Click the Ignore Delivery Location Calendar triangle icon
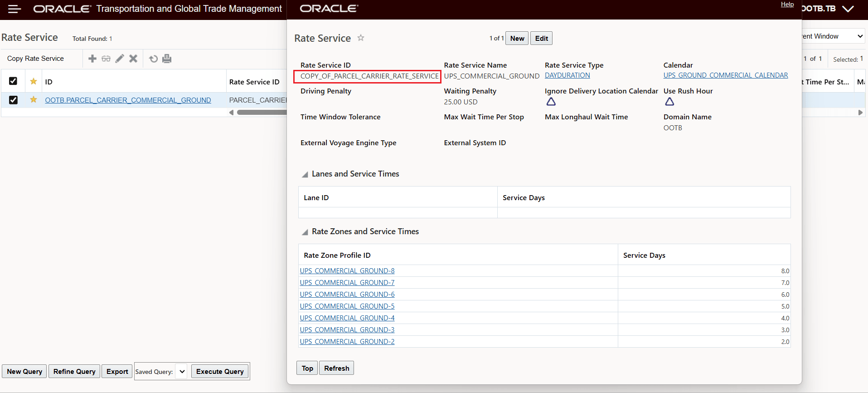This screenshot has width=868, height=393. [551, 102]
